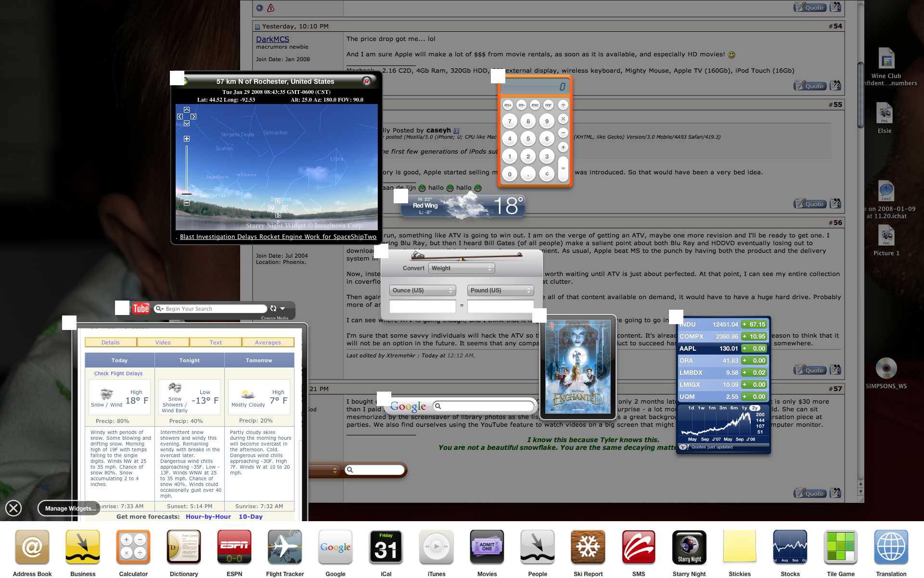924x578 pixels.
Task: Open the Translation widget icon
Action: [x=891, y=547]
